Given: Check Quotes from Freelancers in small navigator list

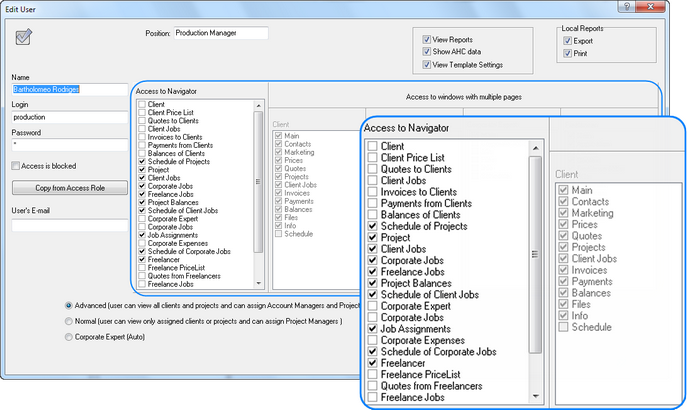Looking at the screenshot, I should click(142, 276).
